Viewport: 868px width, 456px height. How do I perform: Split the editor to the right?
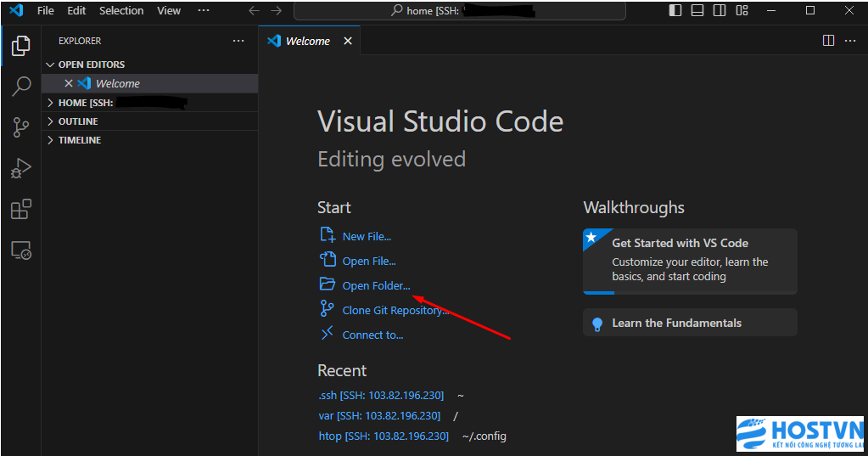coord(828,41)
